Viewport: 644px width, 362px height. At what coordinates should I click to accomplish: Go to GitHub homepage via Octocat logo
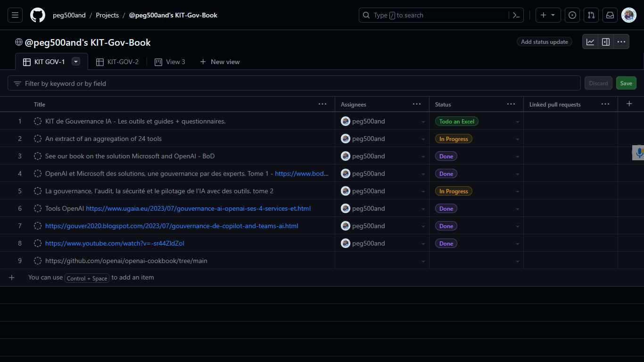[x=38, y=15]
